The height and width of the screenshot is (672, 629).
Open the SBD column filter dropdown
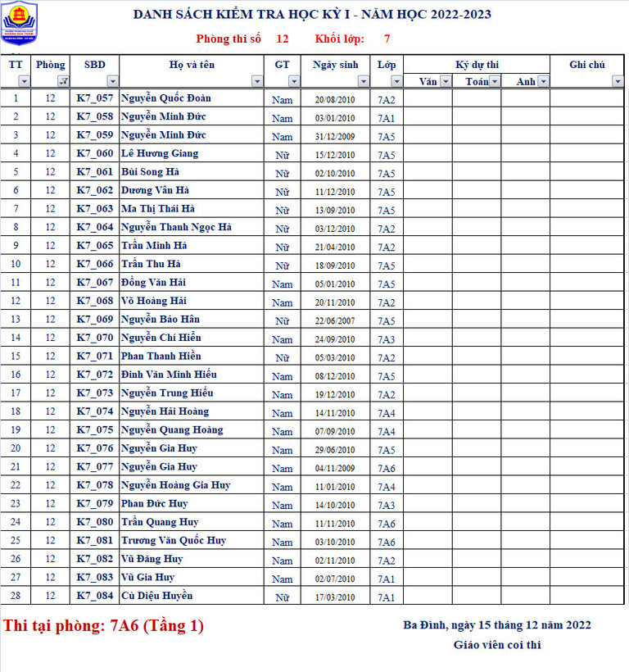tap(112, 81)
